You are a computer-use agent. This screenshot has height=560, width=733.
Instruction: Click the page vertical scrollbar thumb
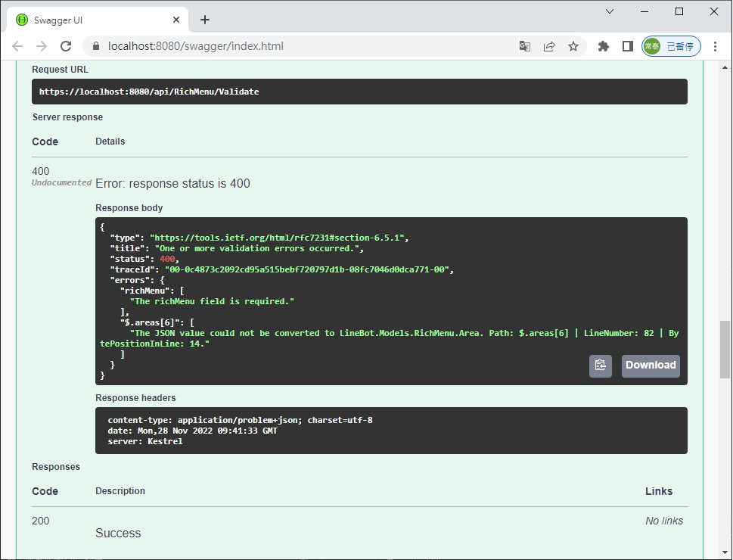(725, 349)
